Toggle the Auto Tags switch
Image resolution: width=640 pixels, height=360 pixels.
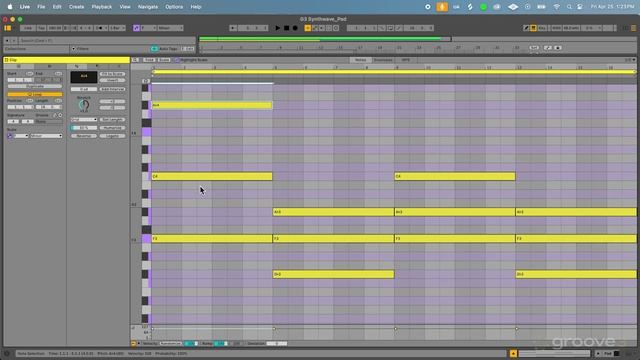(x=154, y=49)
